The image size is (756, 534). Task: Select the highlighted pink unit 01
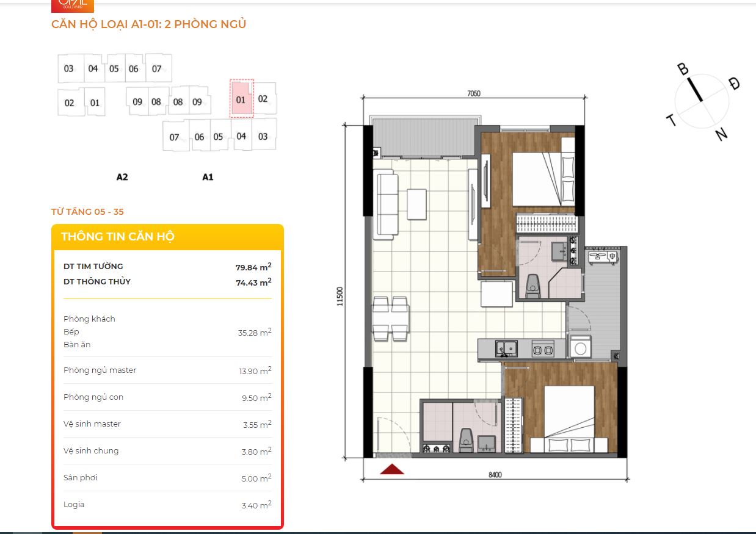tap(241, 99)
